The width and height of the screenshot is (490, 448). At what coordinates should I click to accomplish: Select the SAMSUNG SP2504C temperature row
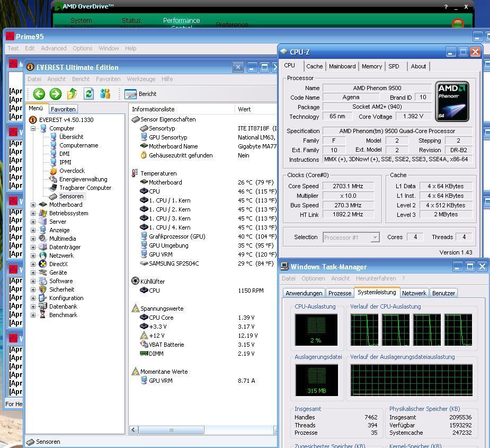click(x=208, y=263)
